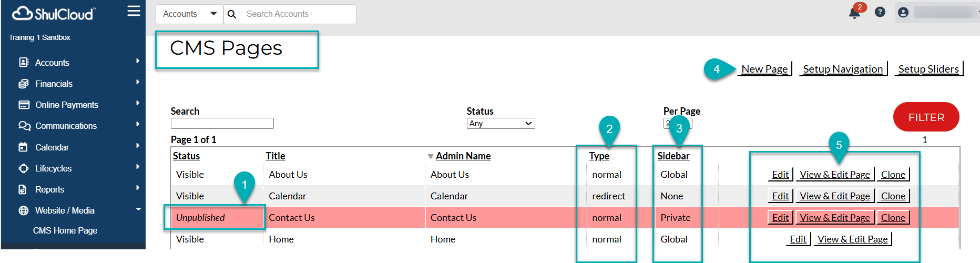The image size is (980, 263).
Task: Click the New Page link
Action: coord(764,69)
